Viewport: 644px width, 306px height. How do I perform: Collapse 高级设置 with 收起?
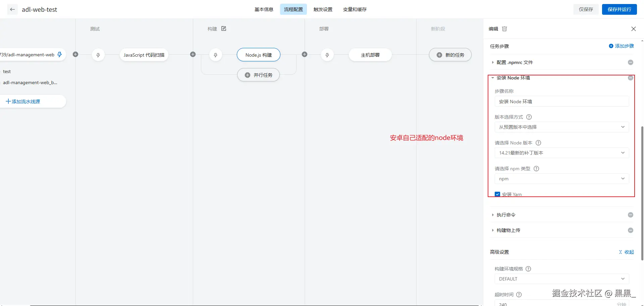pos(626,252)
